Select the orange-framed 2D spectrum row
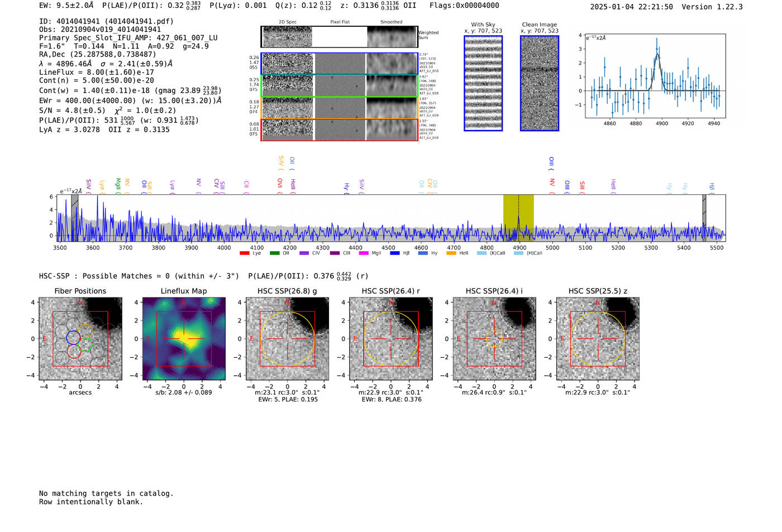Image resolution: width=782 pixels, height=532 pixels. coord(339,108)
